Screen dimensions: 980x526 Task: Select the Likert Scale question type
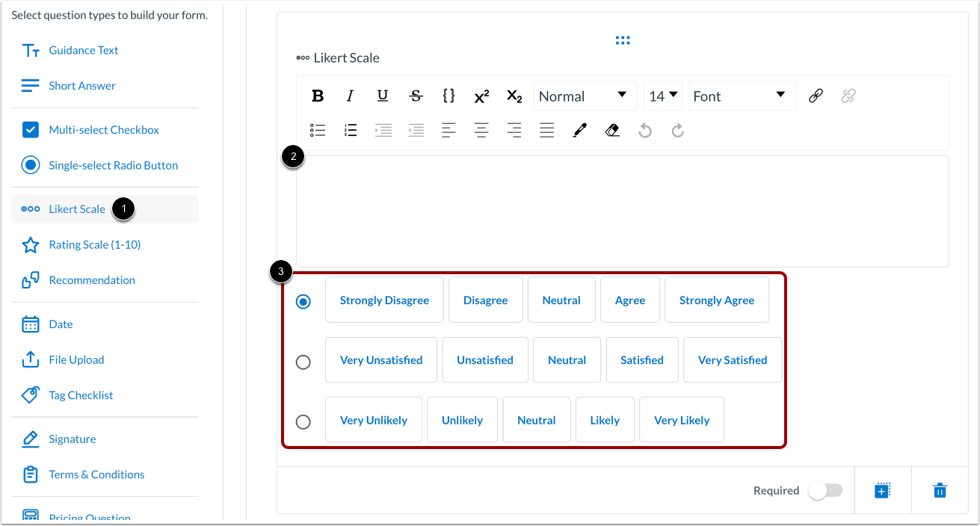(x=77, y=209)
